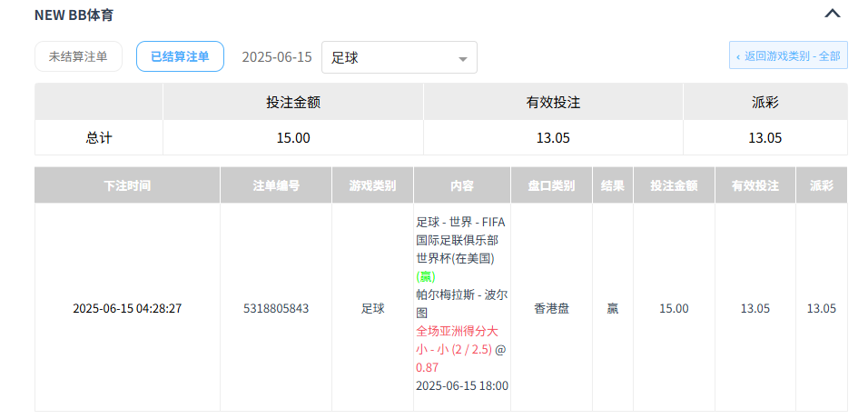Screen dimensions: 868x419
Task: Click the 帕尔梅拉斯 - 波尔图 match name
Action: point(461,304)
